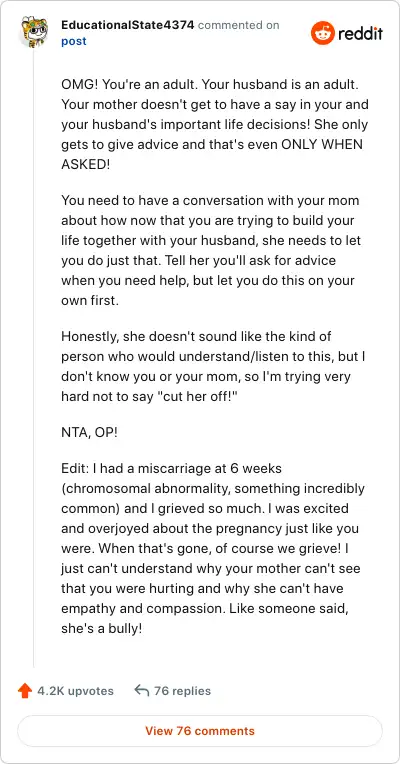The width and height of the screenshot is (400, 764).
Task: Open the Reddit Snoo logo icon
Action: click(323, 33)
